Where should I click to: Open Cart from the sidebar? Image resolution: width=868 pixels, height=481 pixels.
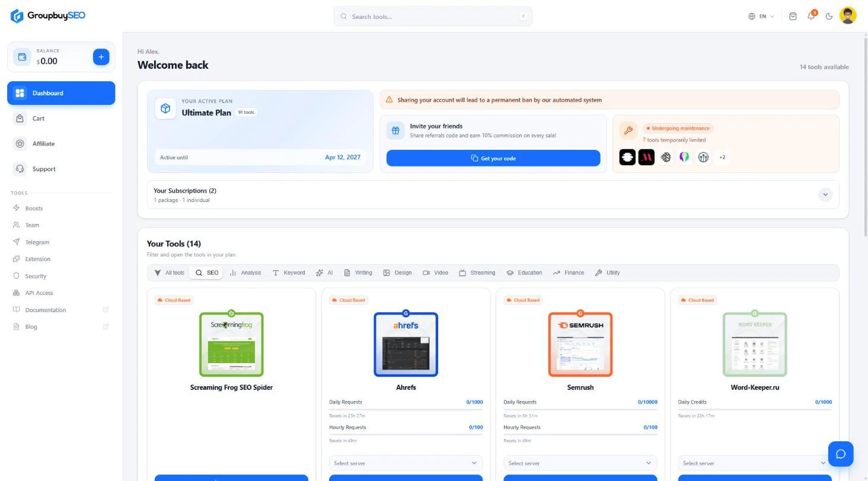tap(61, 118)
